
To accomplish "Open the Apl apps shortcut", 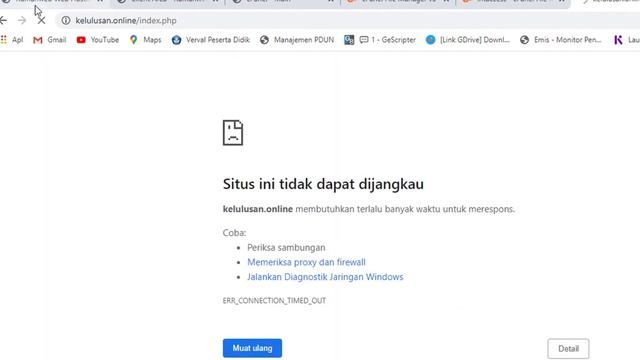I will pos(12,40).
